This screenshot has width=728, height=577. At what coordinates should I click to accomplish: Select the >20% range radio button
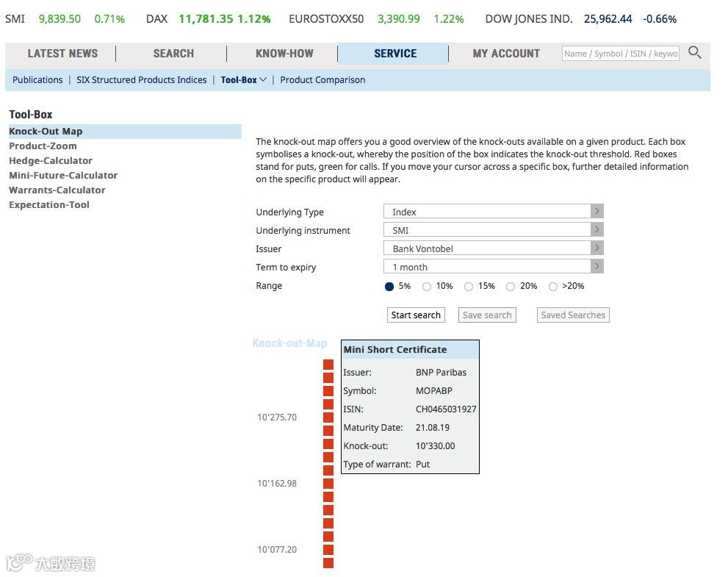pos(553,287)
